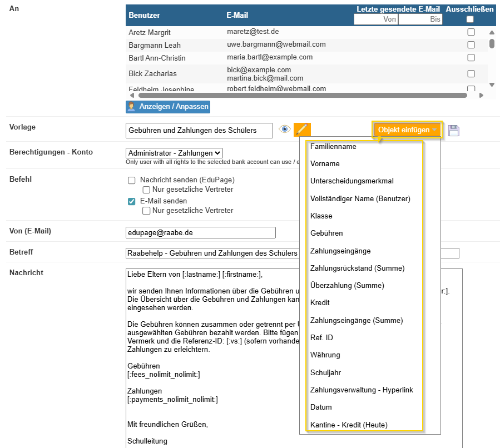Click the horizontal scrollbar left arrow

point(132,95)
